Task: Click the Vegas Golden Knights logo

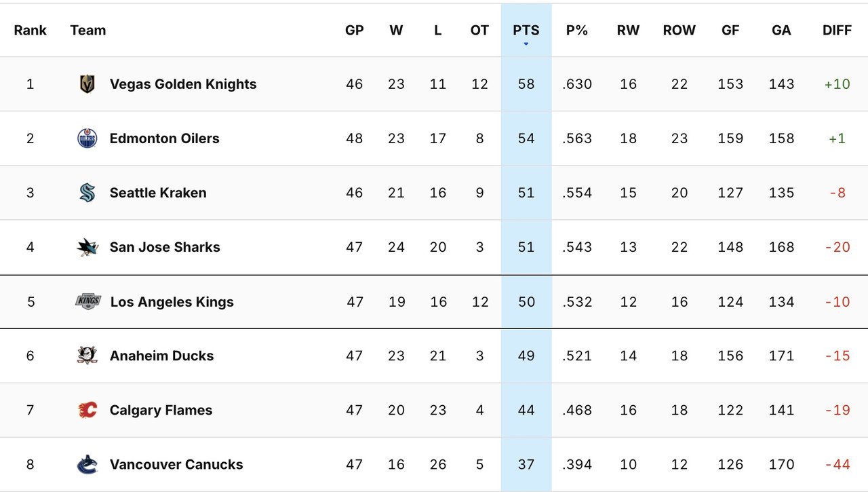Action: [x=88, y=83]
